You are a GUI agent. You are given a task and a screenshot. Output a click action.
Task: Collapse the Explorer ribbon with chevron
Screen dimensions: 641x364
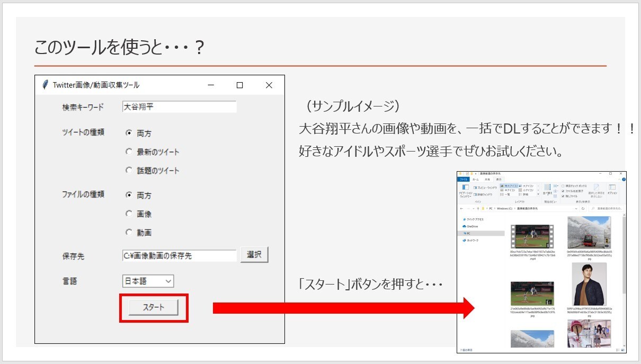click(619, 180)
